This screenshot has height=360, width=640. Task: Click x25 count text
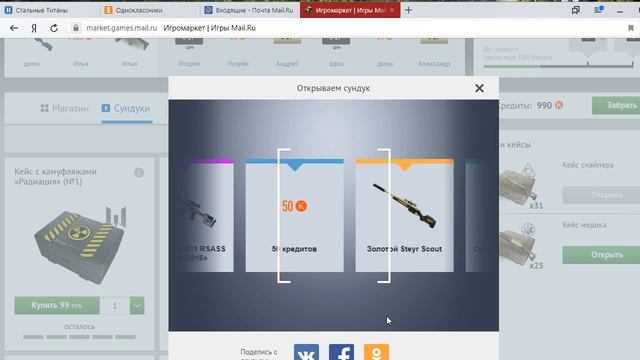pos(536,266)
